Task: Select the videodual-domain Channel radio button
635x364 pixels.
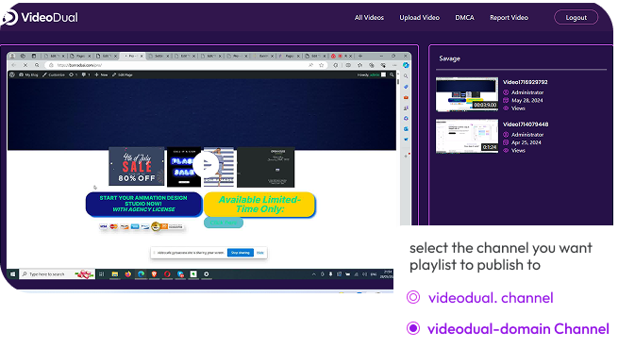Action: [413, 328]
